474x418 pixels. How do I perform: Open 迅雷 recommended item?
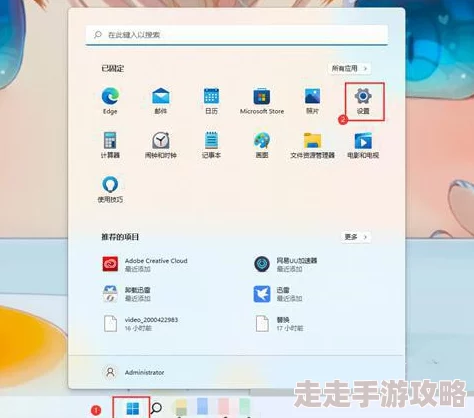click(x=278, y=294)
